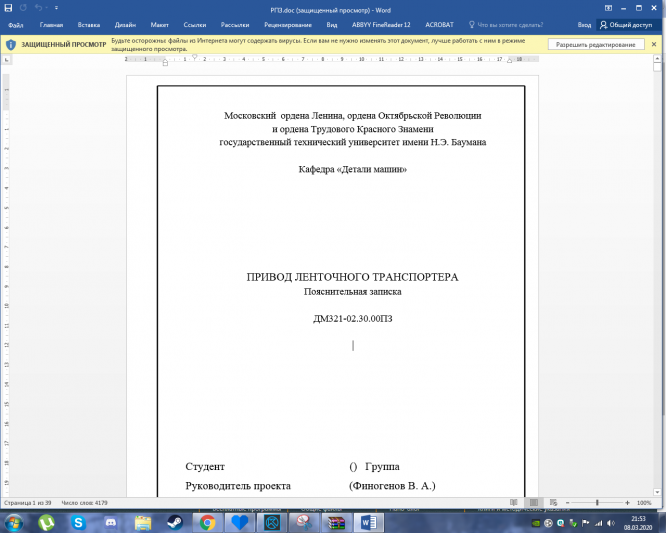The width and height of the screenshot is (666, 533).
Task: Click the ЗАЩИЩЕННЫЙ ПРОСМОТР label
Action: [64, 44]
